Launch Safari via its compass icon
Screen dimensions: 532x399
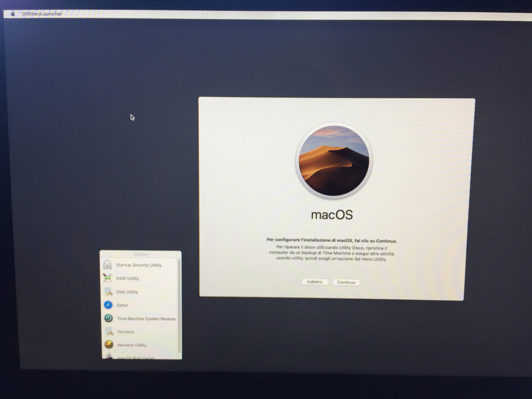(108, 305)
